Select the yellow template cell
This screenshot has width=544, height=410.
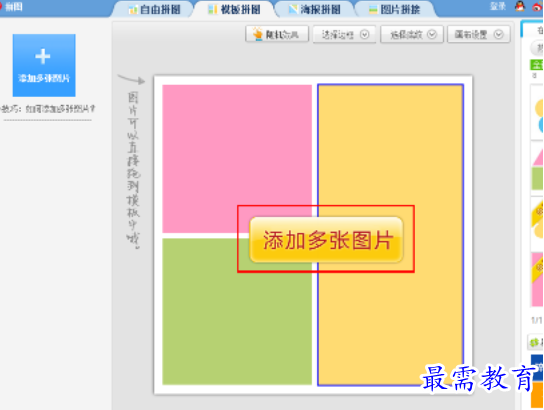390,235
